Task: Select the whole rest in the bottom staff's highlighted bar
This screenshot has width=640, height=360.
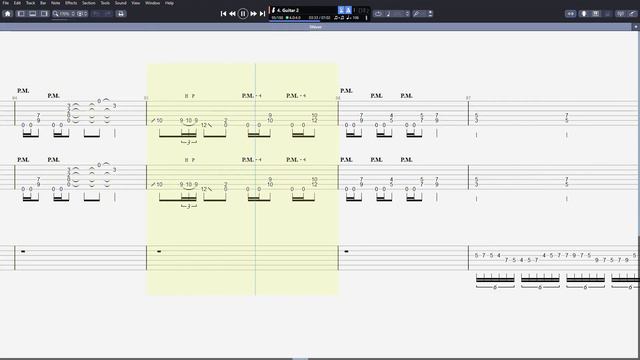Action: point(159,251)
